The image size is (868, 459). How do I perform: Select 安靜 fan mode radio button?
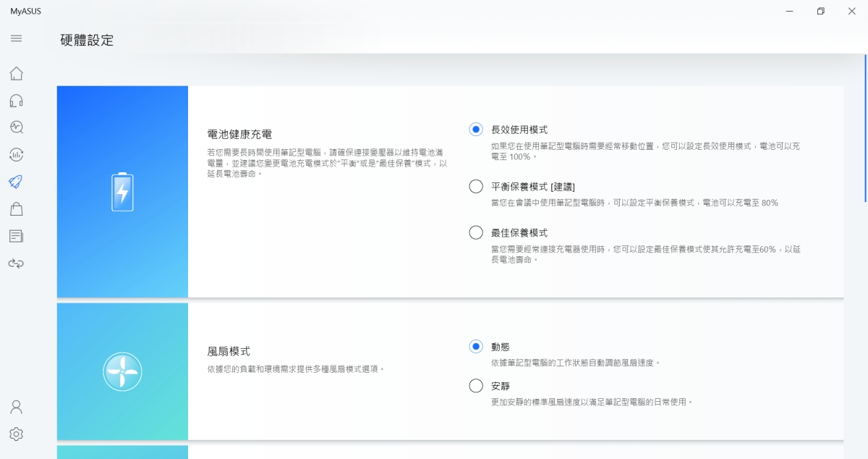pos(476,386)
